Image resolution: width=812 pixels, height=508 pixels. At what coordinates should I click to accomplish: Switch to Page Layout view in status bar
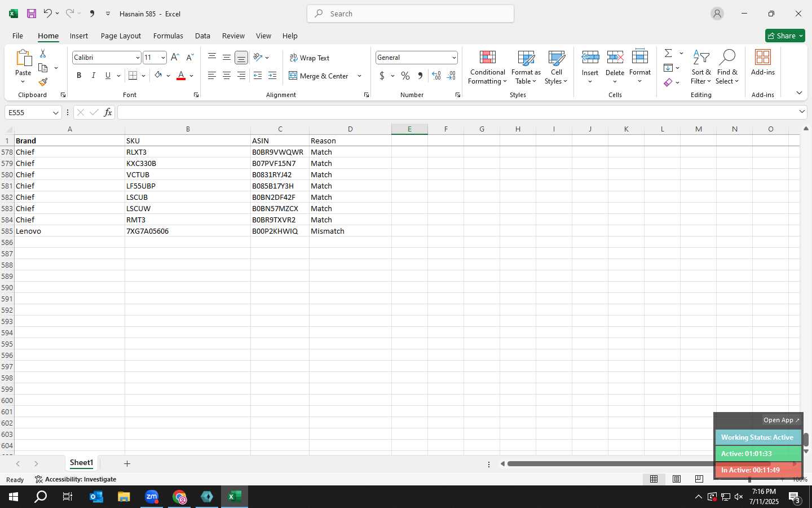pyautogui.click(x=677, y=479)
